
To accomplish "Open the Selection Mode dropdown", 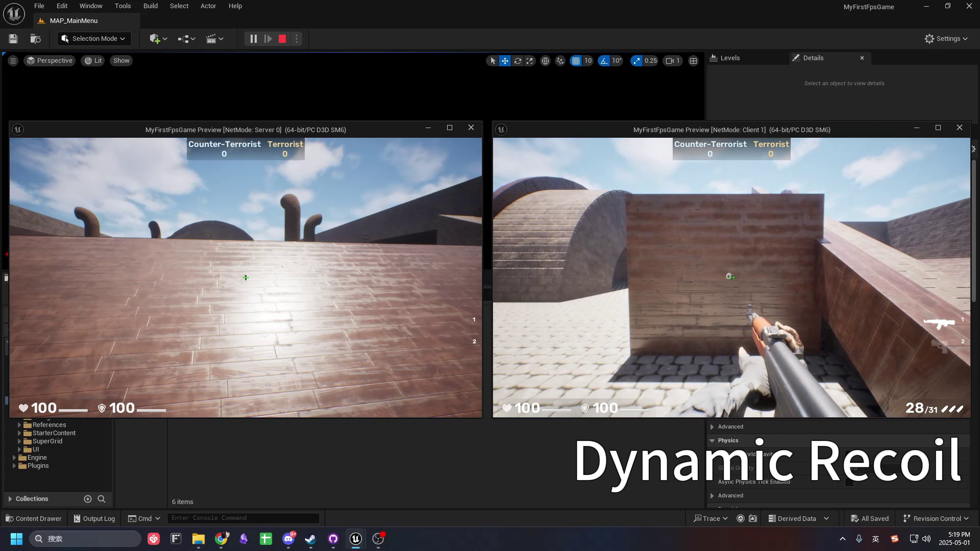I will pos(94,39).
